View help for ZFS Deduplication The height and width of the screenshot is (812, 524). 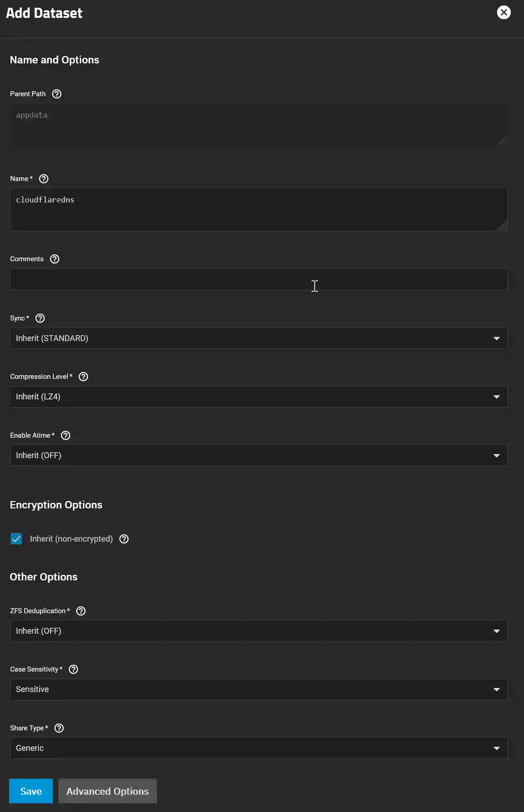pyautogui.click(x=81, y=611)
